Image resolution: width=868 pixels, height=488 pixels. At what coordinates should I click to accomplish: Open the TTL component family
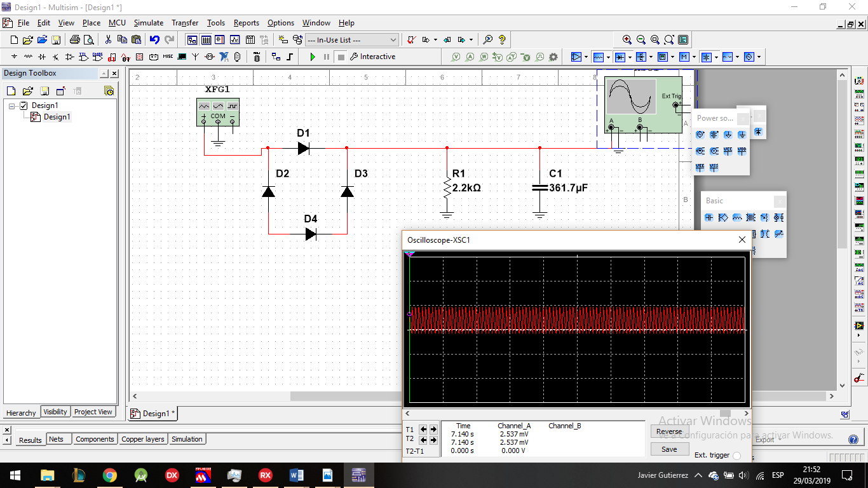84,57
